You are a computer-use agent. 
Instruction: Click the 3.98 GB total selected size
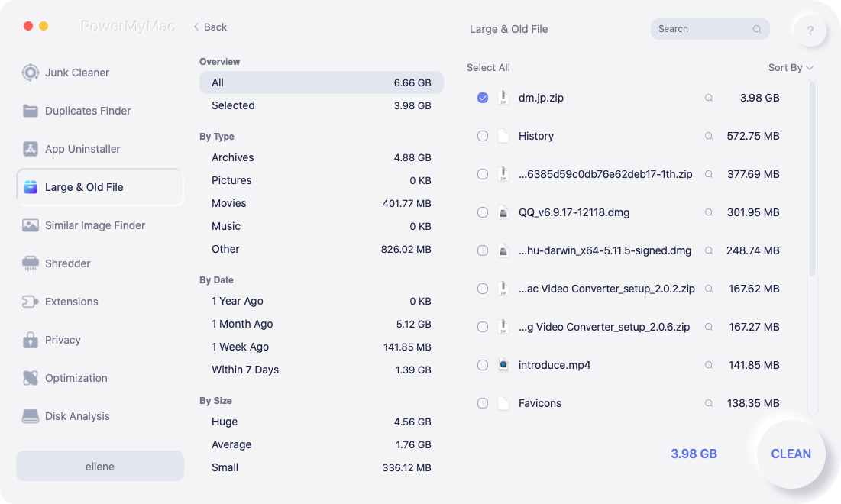[694, 454]
